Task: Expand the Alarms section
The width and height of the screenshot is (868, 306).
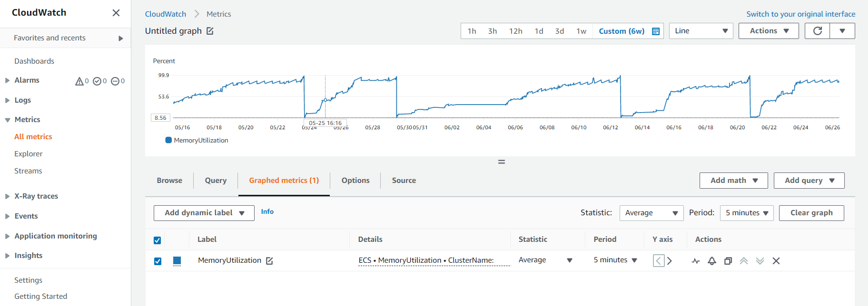Action: pos(7,81)
